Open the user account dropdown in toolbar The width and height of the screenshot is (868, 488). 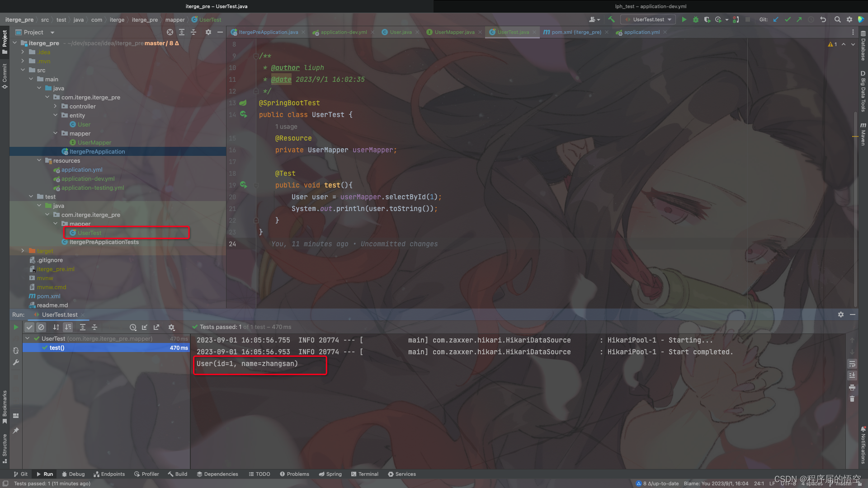[594, 19]
